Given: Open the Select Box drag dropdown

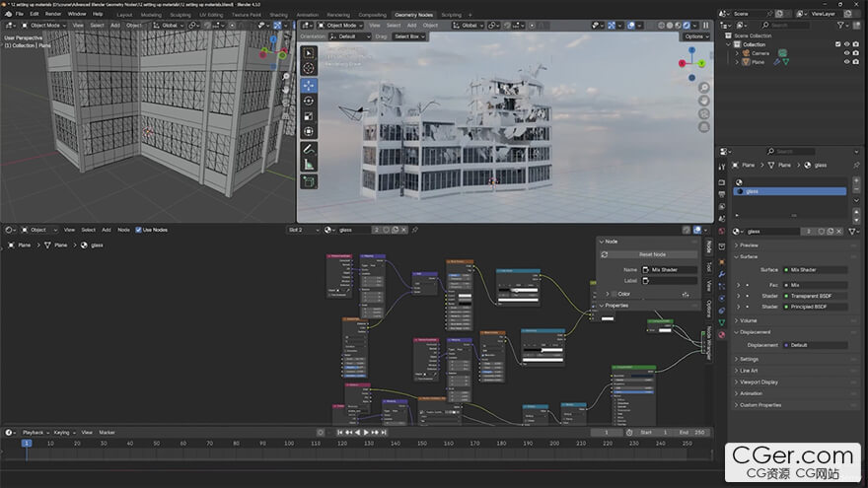Looking at the screenshot, I should 409,36.
